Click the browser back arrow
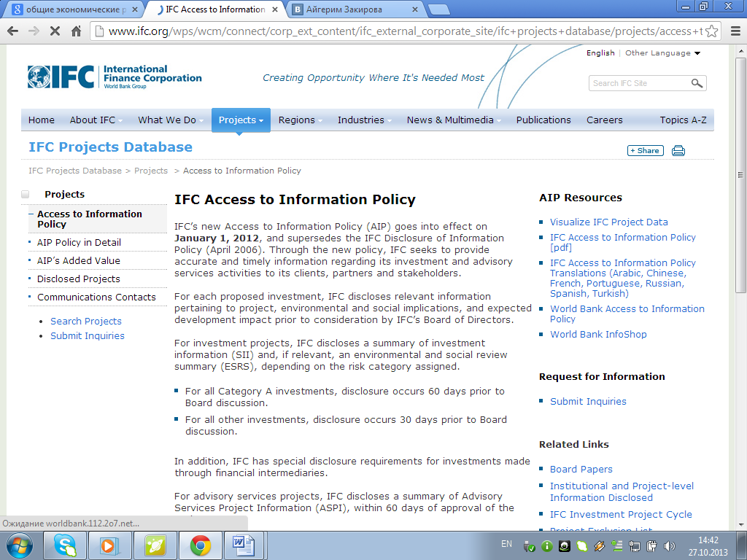The width and height of the screenshot is (747, 560). point(13,31)
